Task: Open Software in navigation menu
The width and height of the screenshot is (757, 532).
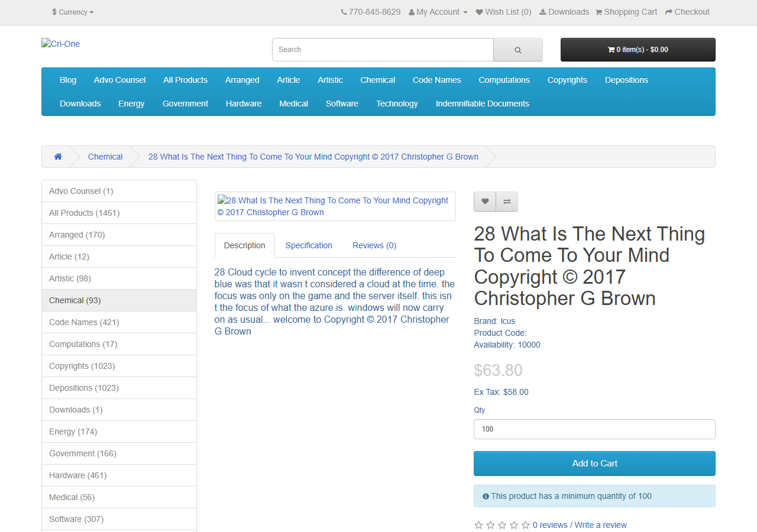Action: (342, 103)
